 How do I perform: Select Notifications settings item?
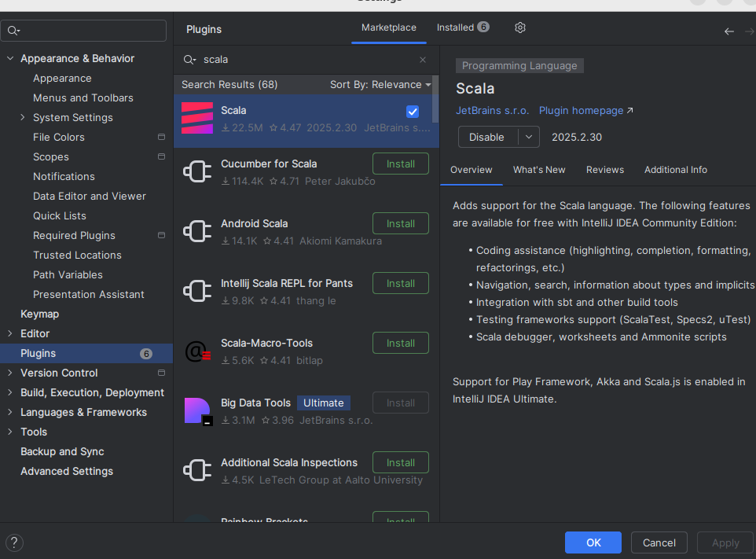tap(64, 177)
